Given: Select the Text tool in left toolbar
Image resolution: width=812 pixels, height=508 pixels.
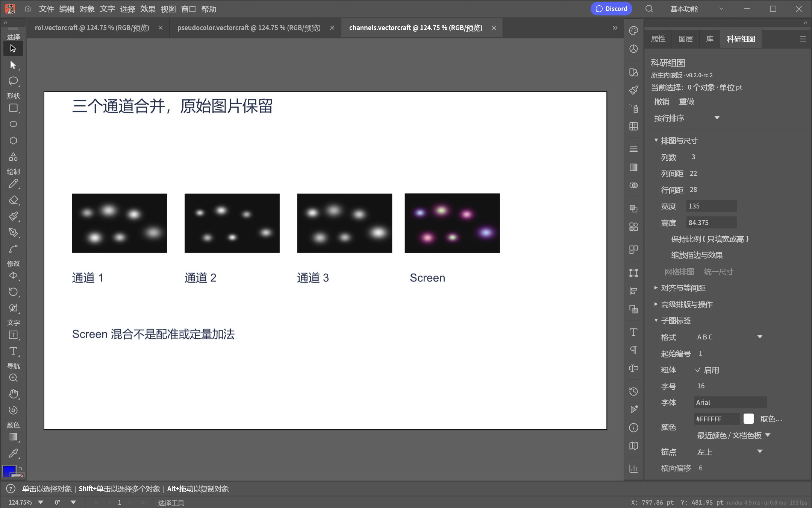Looking at the screenshot, I should click(13, 351).
